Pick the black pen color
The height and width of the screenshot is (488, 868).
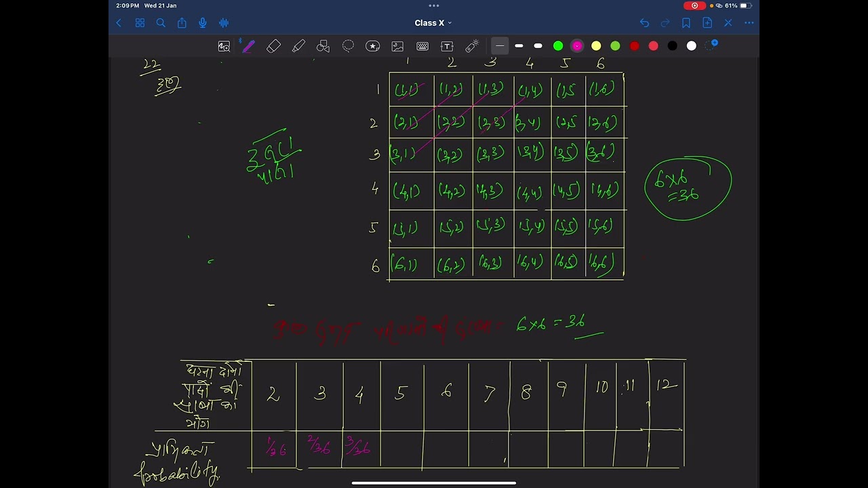click(x=673, y=46)
